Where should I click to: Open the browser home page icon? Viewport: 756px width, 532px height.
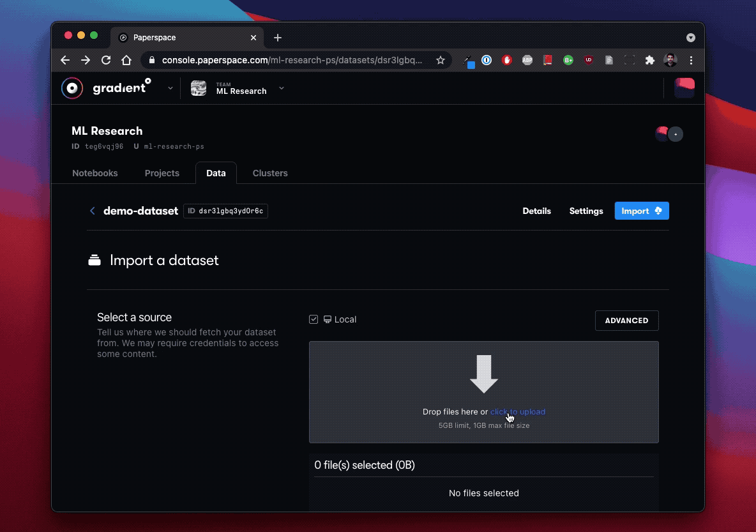point(126,60)
